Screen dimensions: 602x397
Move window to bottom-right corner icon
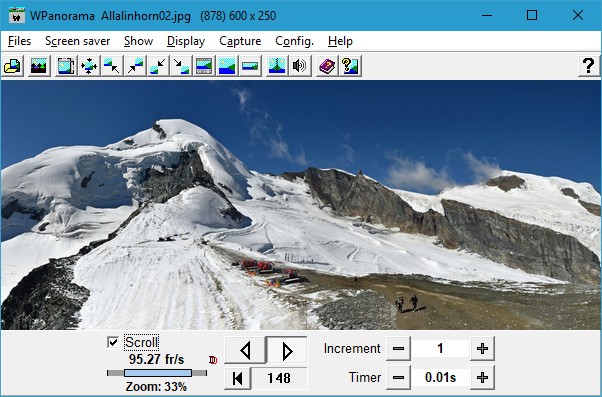coord(181,66)
